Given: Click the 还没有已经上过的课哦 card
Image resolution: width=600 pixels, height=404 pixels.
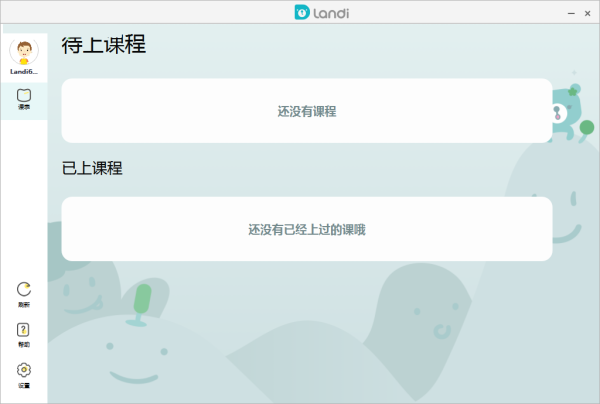Looking at the screenshot, I should [x=306, y=229].
